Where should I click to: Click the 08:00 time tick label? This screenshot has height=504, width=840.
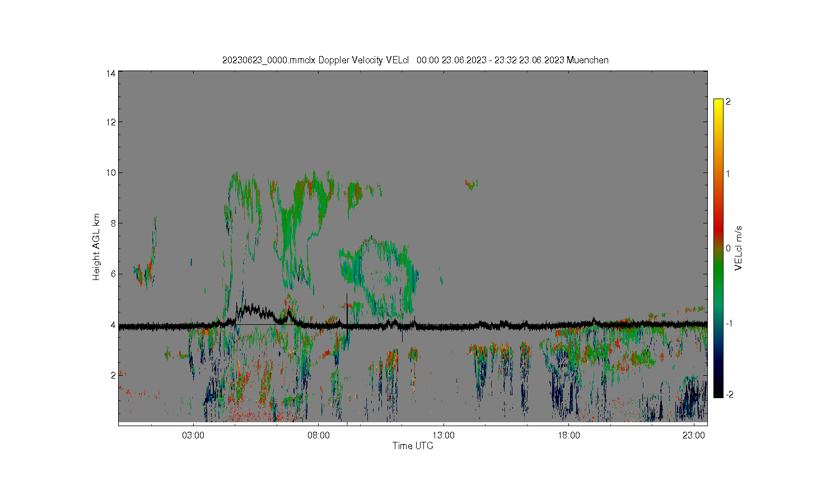319,435
